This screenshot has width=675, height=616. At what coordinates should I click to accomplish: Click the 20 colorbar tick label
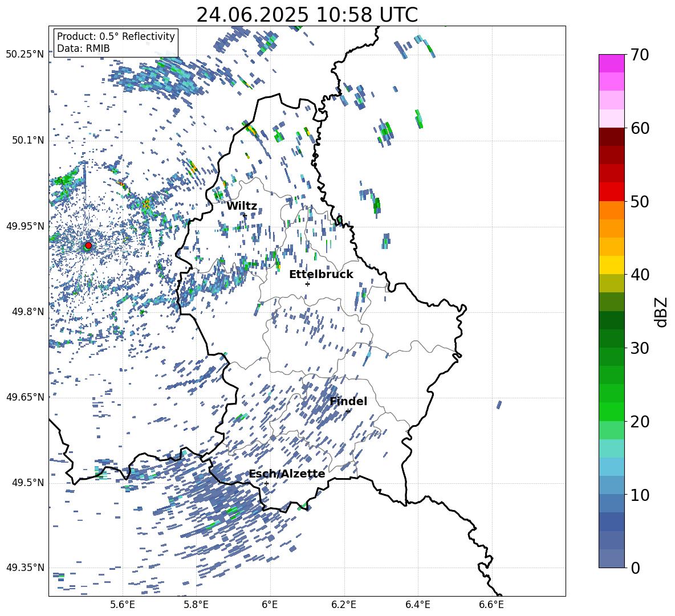point(640,422)
